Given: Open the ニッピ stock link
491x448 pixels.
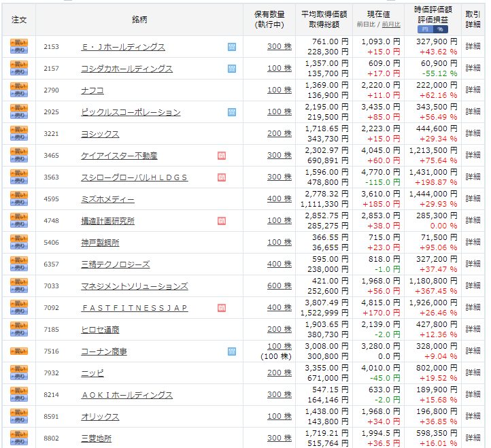Looking at the screenshot, I should [92, 373].
